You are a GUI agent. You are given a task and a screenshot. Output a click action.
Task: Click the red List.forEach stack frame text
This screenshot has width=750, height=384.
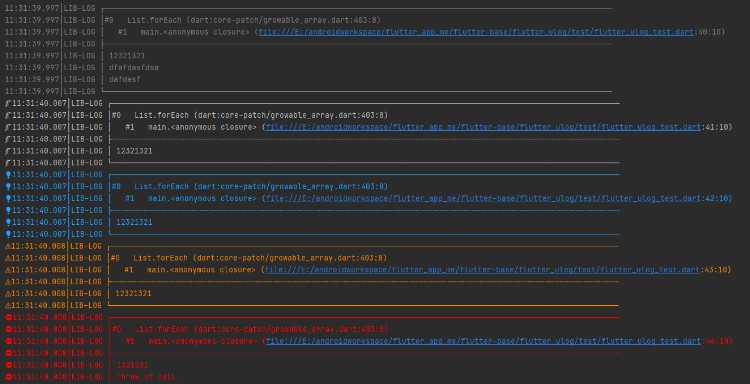[261, 329]
